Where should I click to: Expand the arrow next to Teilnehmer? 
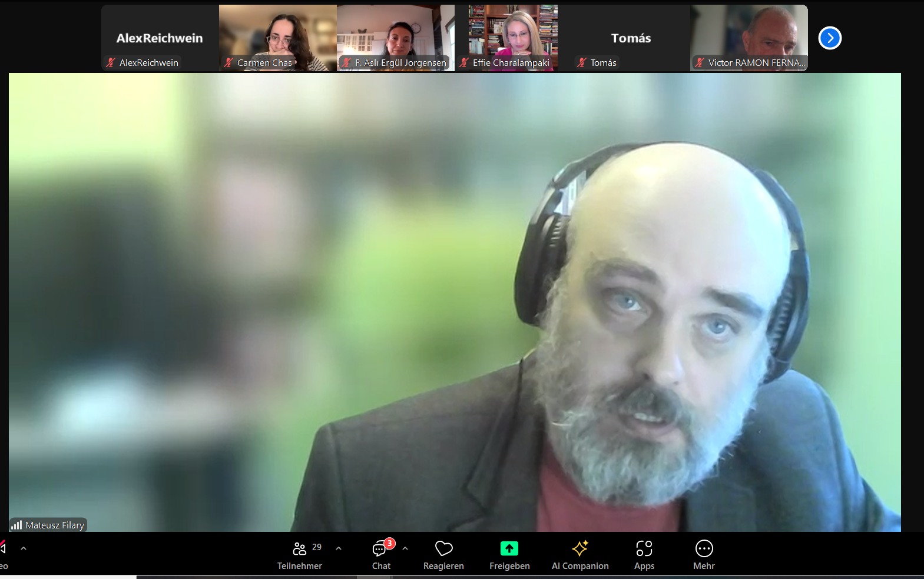[x=339, y=548]
